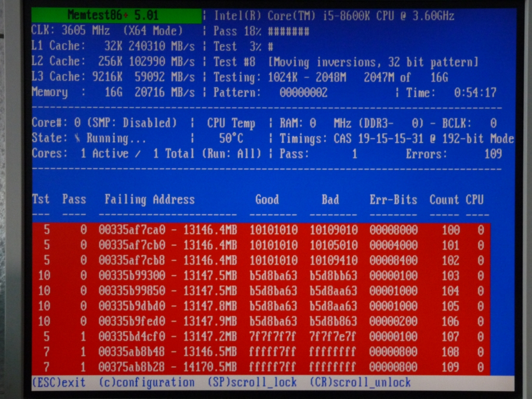The image size is (532, 399).
Task: Click Err-Bits value 00004000
Action: 394,245
